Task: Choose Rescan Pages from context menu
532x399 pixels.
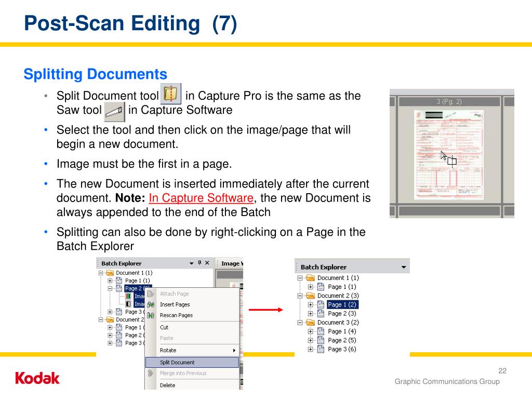Action: pyautogui.click(x=192, y=315)
